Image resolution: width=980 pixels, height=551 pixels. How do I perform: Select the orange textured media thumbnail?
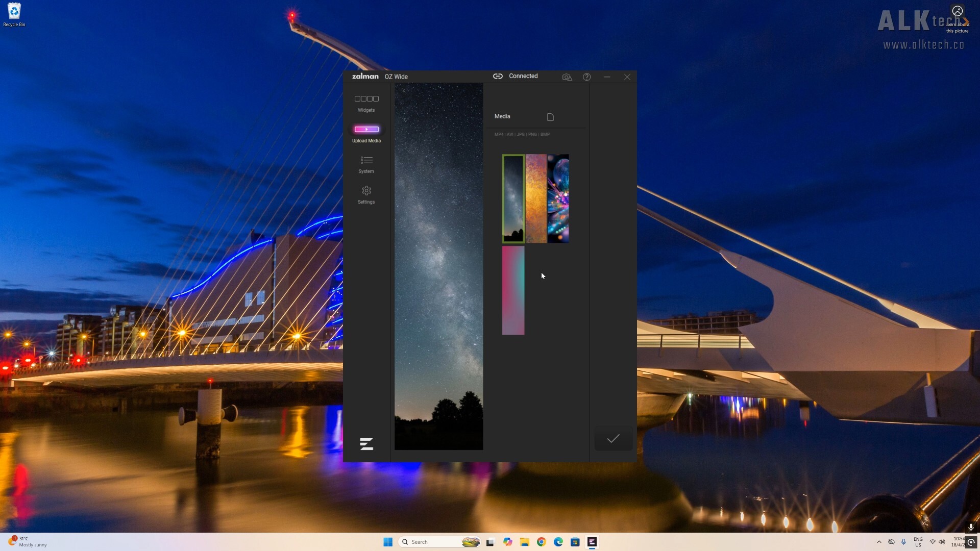(x=536, y=198)
